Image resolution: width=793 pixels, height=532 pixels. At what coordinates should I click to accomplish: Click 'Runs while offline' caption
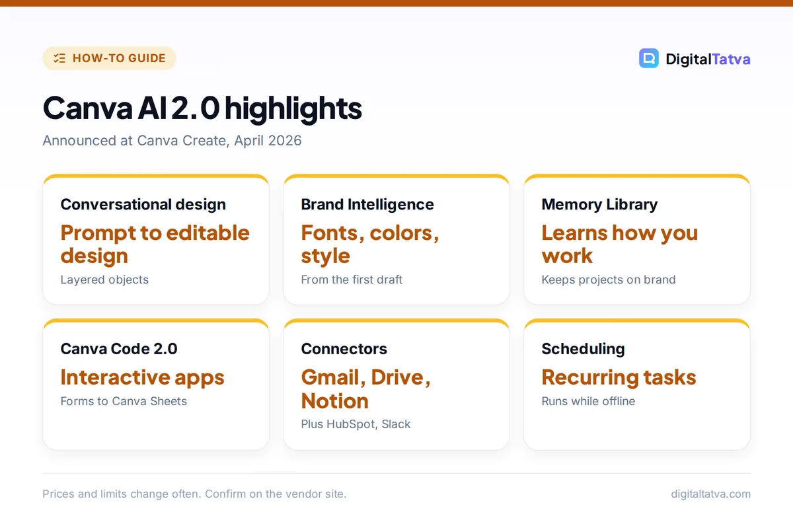588,401
